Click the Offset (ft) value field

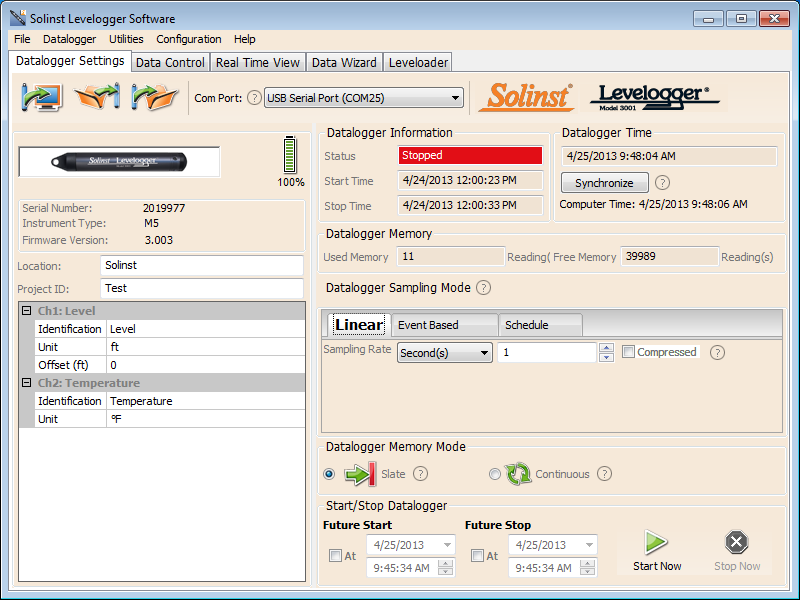pos(206,365)
